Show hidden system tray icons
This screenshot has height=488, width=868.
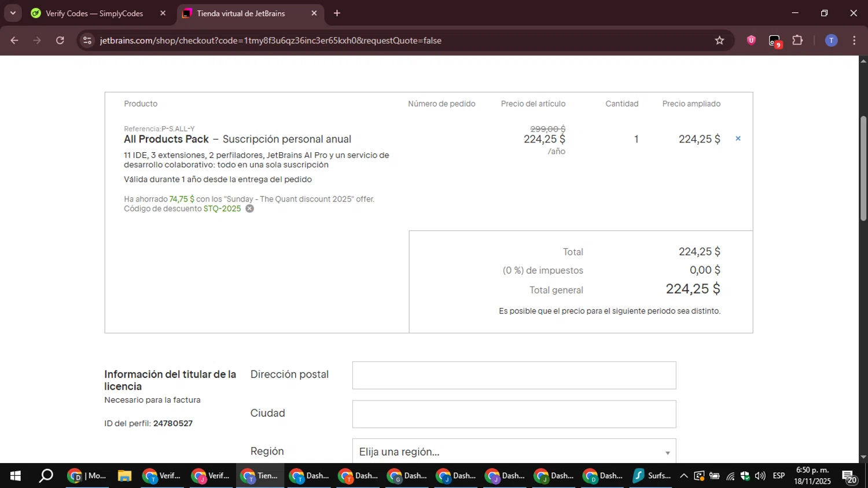683,476
